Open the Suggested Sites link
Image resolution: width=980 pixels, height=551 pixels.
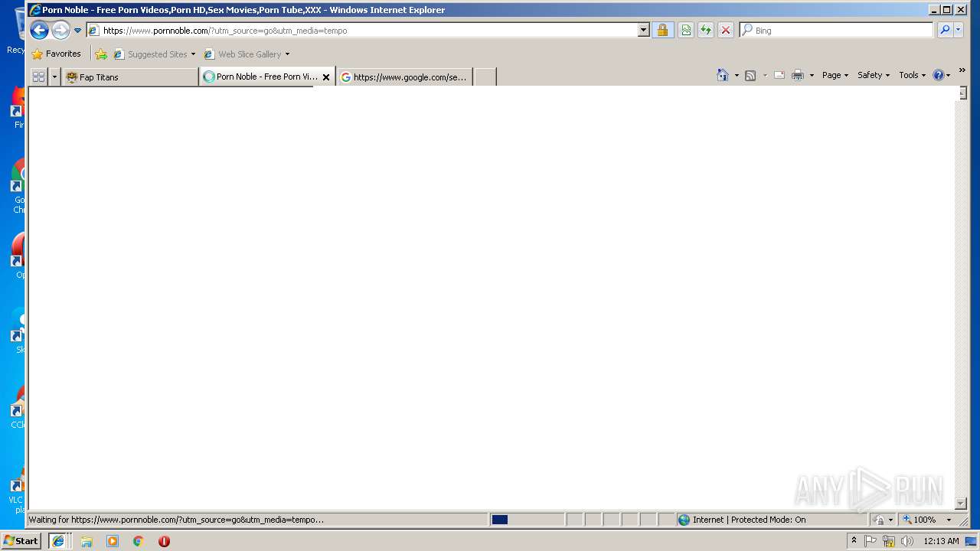click(x=150, y=54)
